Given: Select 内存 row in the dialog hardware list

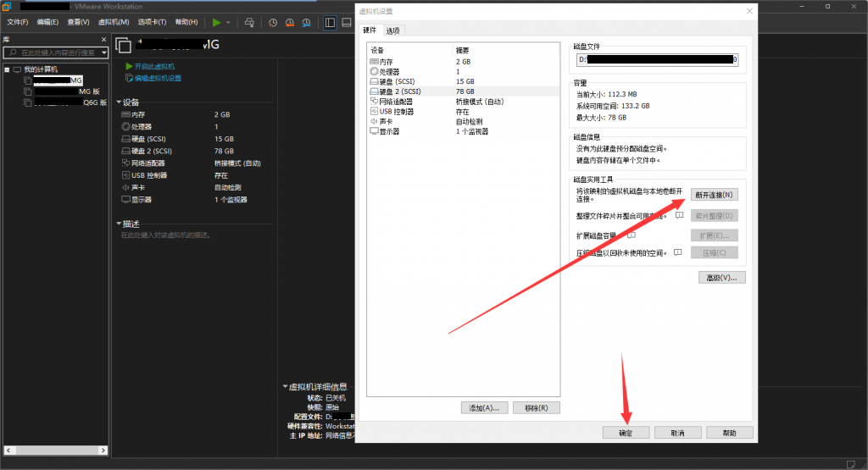Looking at the screenshot, I should (463, 62).
